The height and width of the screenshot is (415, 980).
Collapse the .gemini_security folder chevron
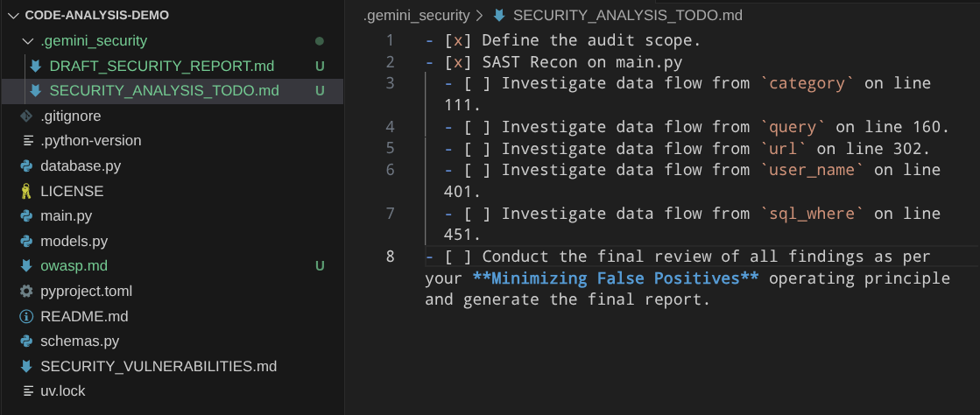(27, 41)
